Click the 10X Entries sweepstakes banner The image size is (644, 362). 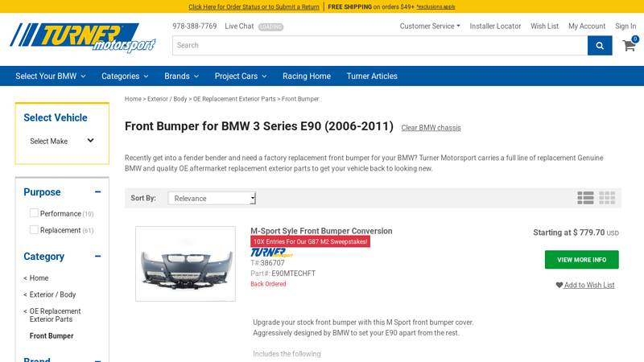(x=310, y=241)
